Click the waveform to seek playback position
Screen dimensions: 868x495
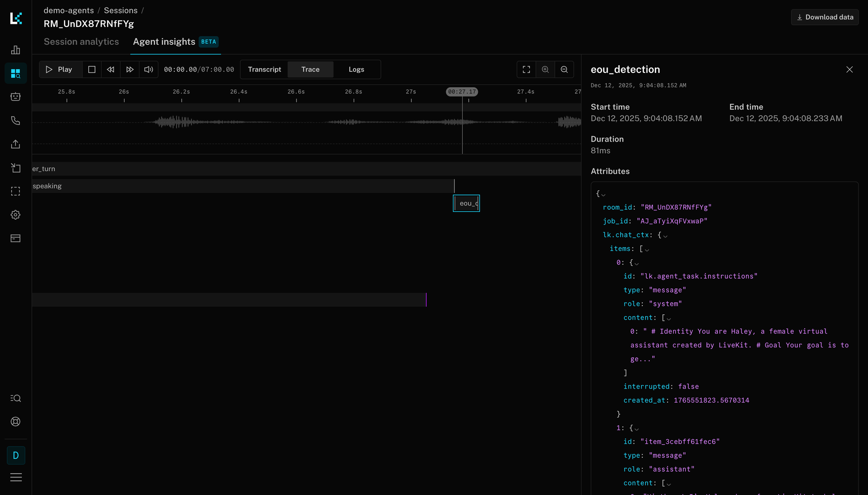click(304, 122)
